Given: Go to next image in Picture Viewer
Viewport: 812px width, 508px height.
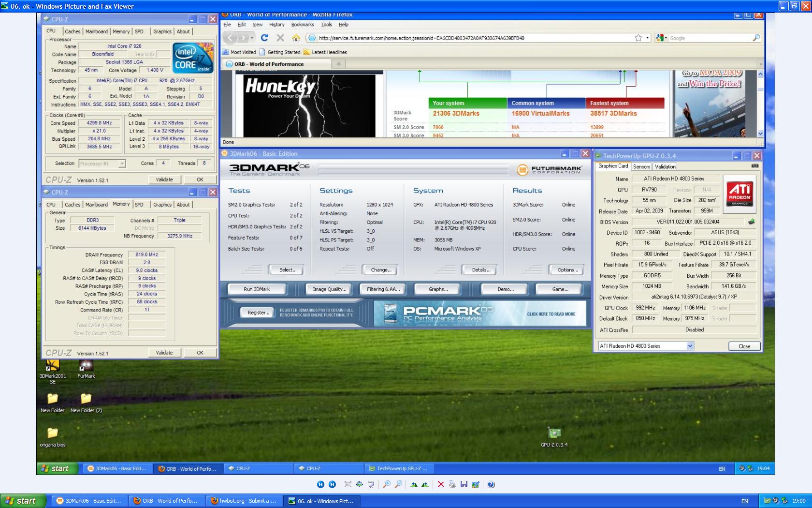Looking at the screenshot, I should [x=332, y=484].
